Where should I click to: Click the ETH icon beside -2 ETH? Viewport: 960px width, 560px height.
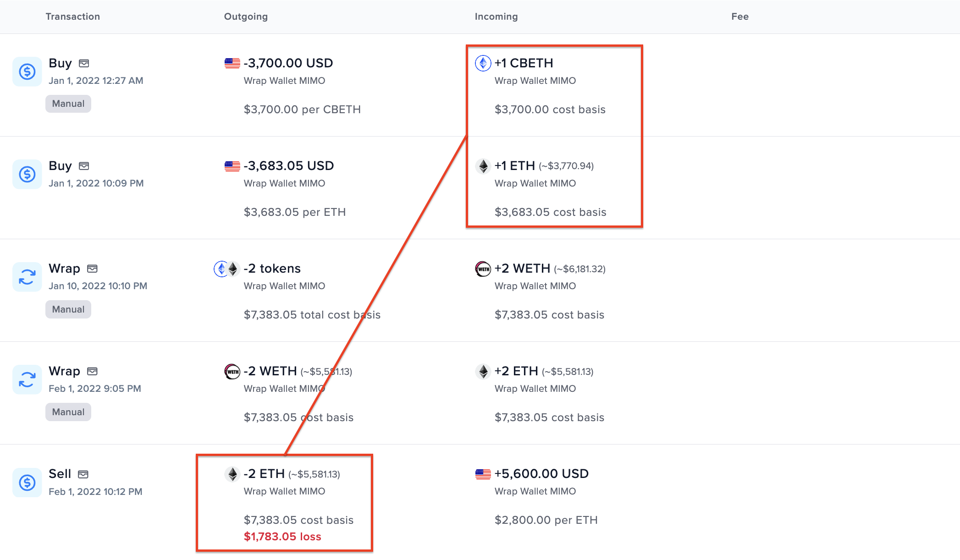tap(232, 474)
